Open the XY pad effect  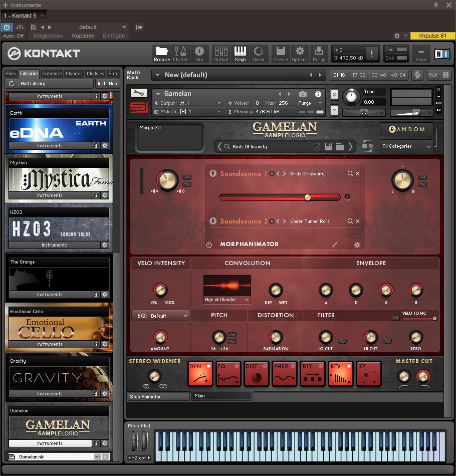(368, 374)
